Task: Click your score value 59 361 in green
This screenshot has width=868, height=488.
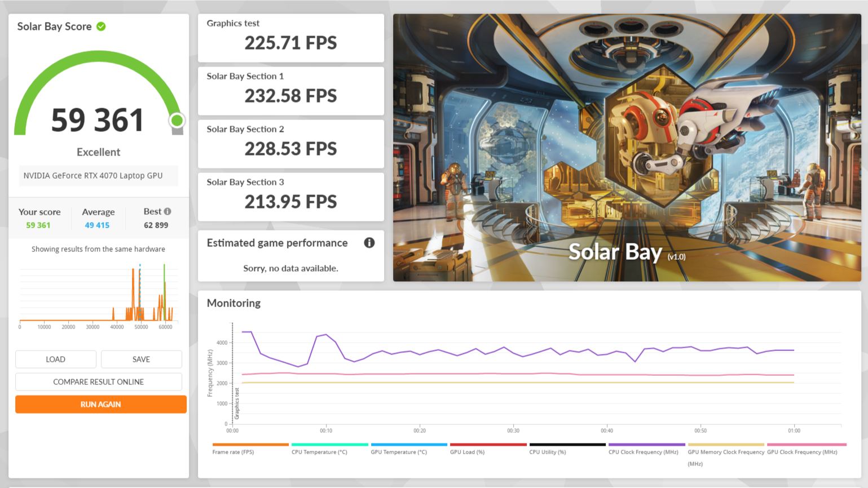Action: click(x=38, y=225)
